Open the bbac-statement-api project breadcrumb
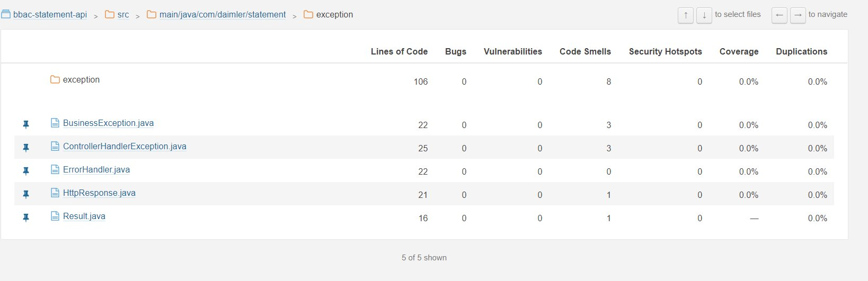Screen dimensions: 868x281 50,15
